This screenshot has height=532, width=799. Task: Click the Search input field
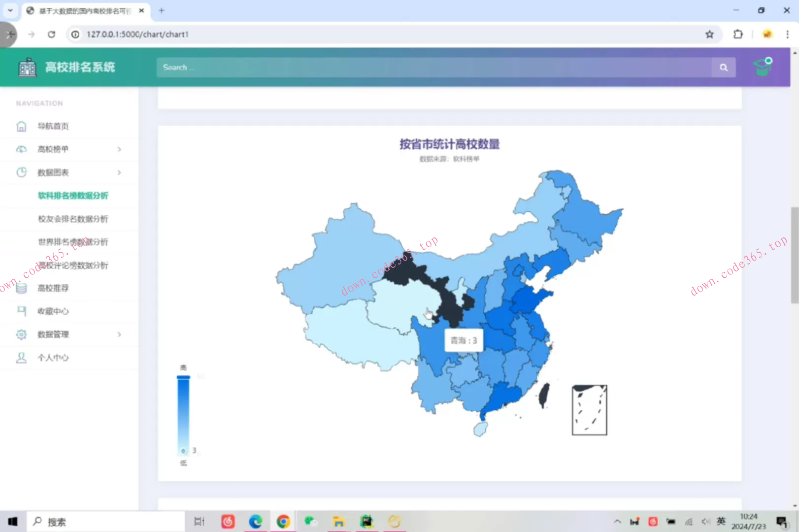[433, 67]
